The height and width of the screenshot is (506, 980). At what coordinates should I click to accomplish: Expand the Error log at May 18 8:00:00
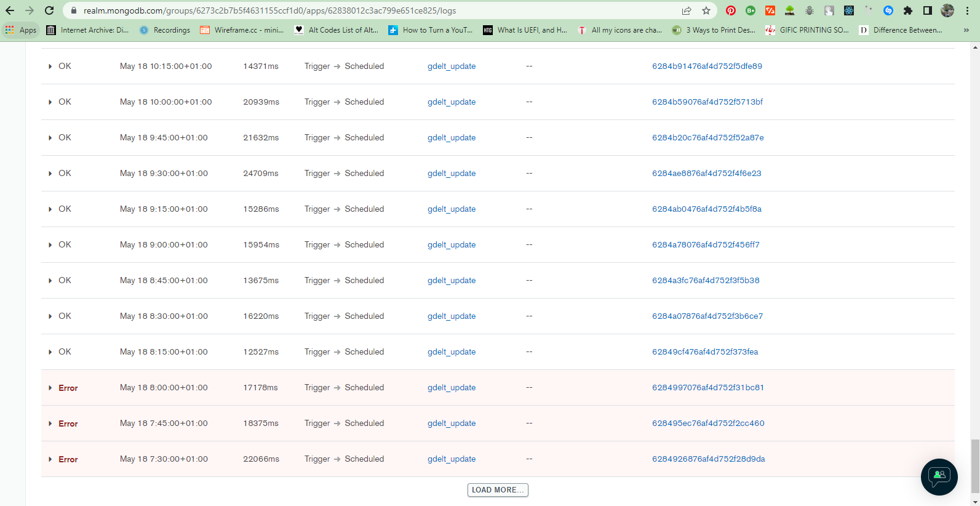coord(50,388)
